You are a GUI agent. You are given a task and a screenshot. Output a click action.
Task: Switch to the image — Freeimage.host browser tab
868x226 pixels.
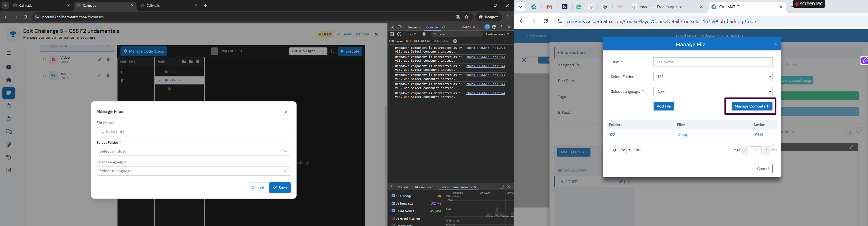point(667,7)
